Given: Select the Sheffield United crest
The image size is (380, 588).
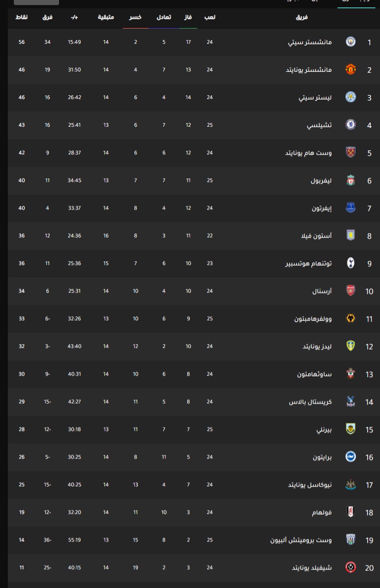Looking at the screenshot, I should pyautogui.click(x=351, y=567).
